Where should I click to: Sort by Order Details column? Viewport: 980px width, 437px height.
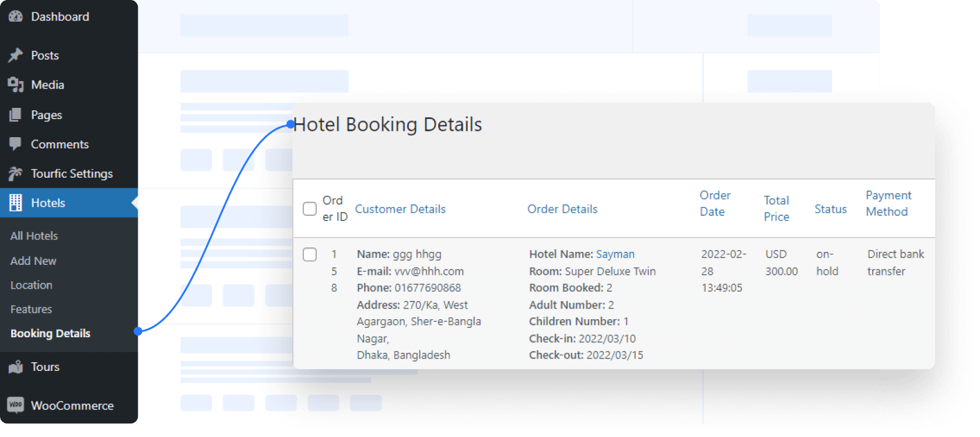point(562,209)
